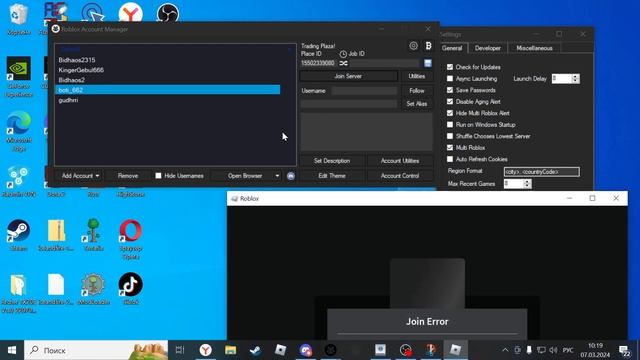Show hidden system tray icons
Image resolution: width=640 pixels, height=360 pixels.
coord(505,350)
